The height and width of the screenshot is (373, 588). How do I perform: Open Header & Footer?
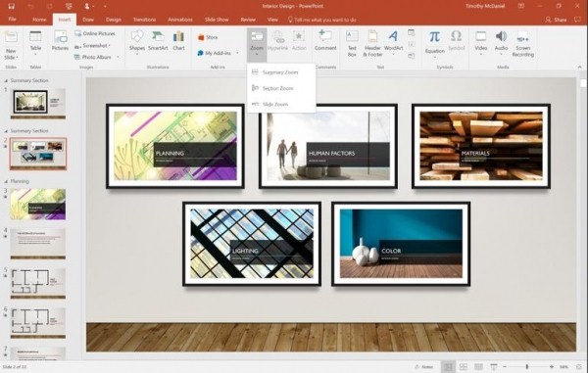click(x=372, y=44)
